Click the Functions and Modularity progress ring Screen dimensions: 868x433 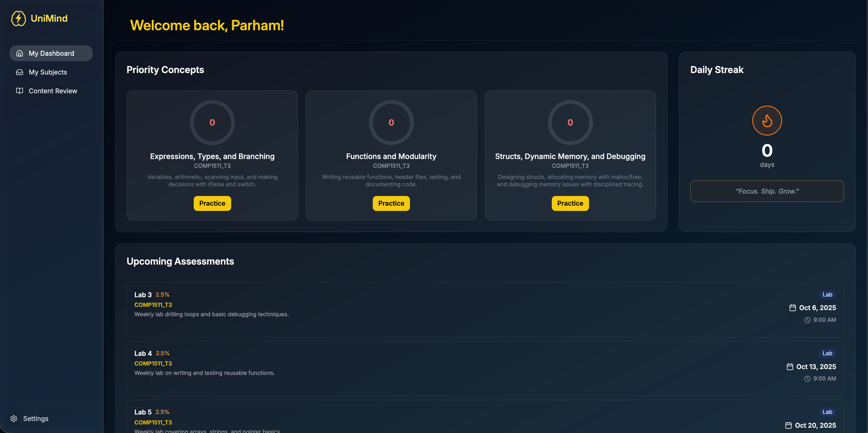(391, 122)
